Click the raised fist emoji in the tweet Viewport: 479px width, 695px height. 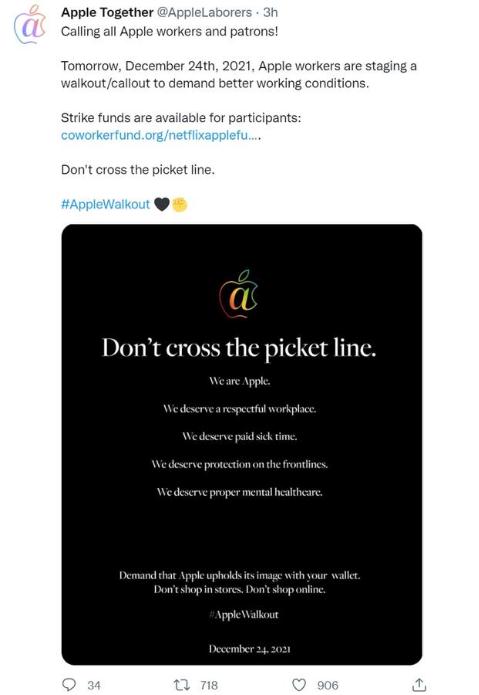coord(179,204)
